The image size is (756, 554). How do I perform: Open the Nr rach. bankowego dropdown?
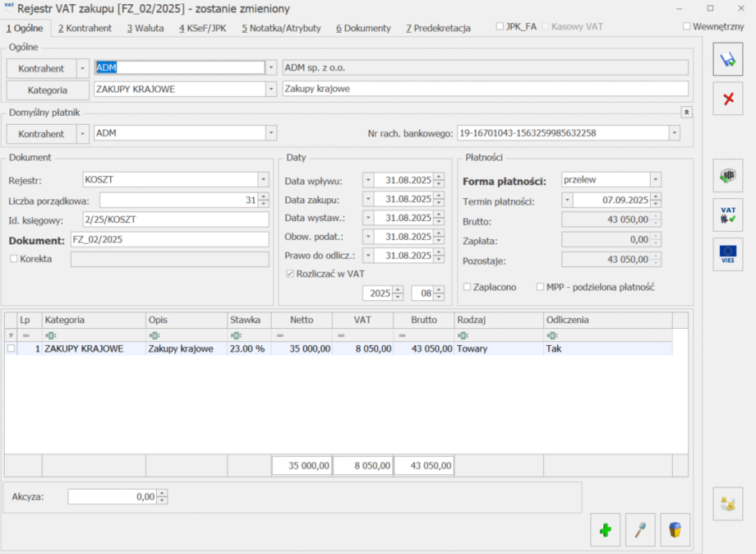coord(675,132)
